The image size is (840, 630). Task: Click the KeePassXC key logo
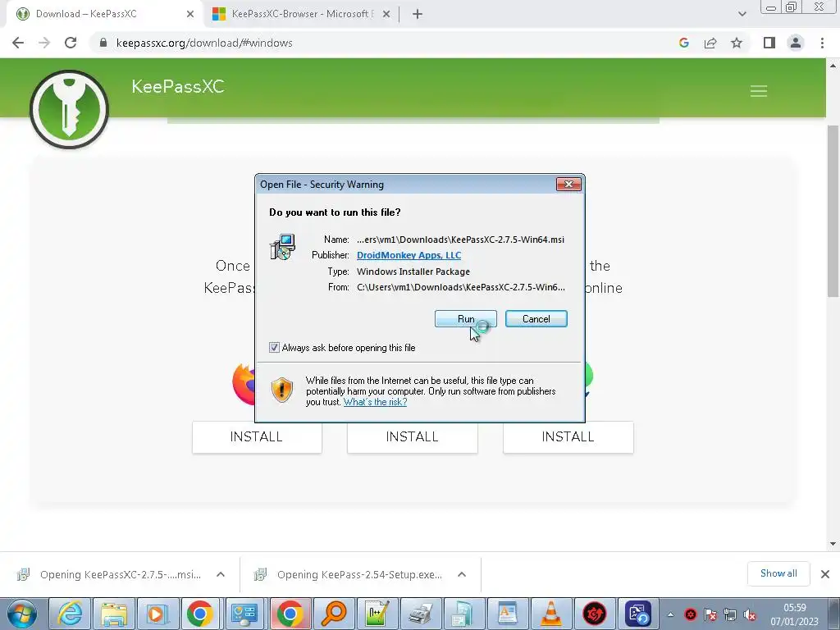coord(69,109)
